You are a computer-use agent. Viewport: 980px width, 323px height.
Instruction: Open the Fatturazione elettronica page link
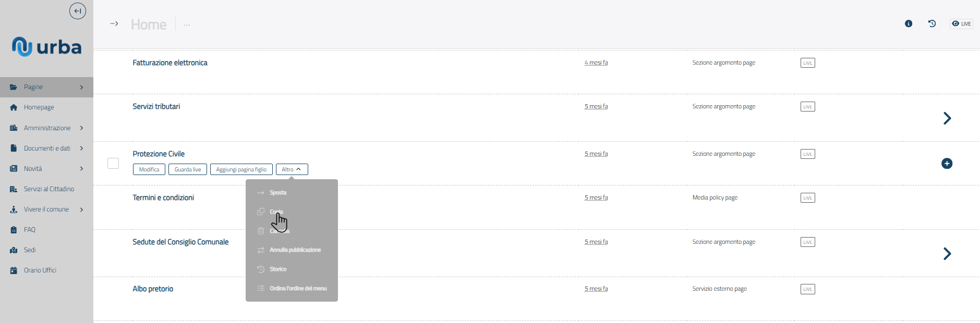pos(170,63)
